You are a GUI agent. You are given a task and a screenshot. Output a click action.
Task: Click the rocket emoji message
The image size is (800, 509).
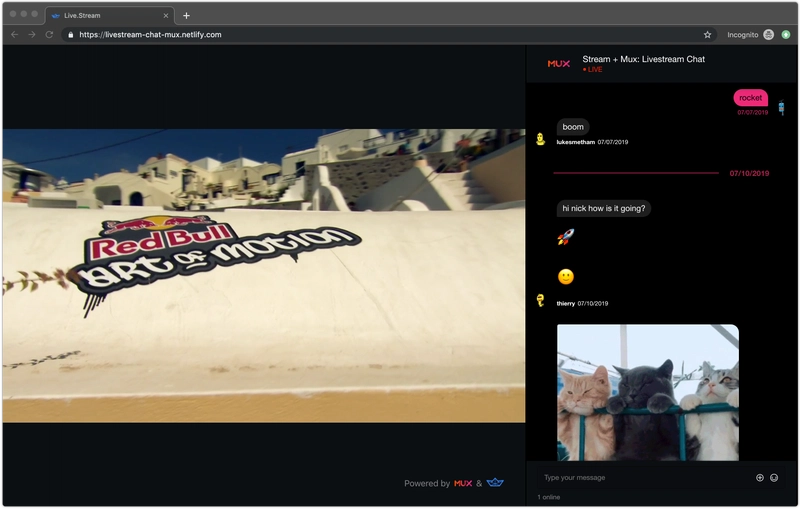(566, 237)
